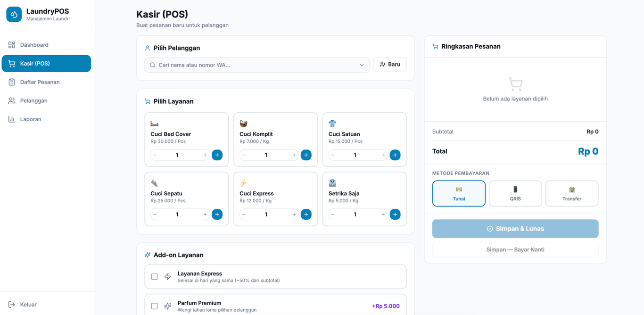Select Kasir (POS) in sidebar

46,64
